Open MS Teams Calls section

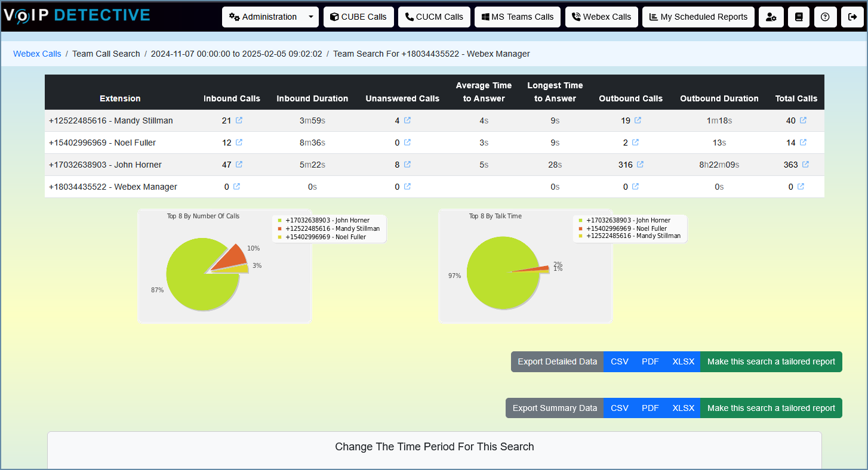518,17
